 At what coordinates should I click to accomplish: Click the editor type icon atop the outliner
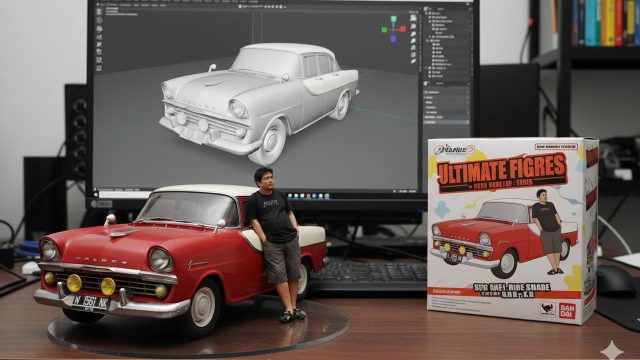427,9
